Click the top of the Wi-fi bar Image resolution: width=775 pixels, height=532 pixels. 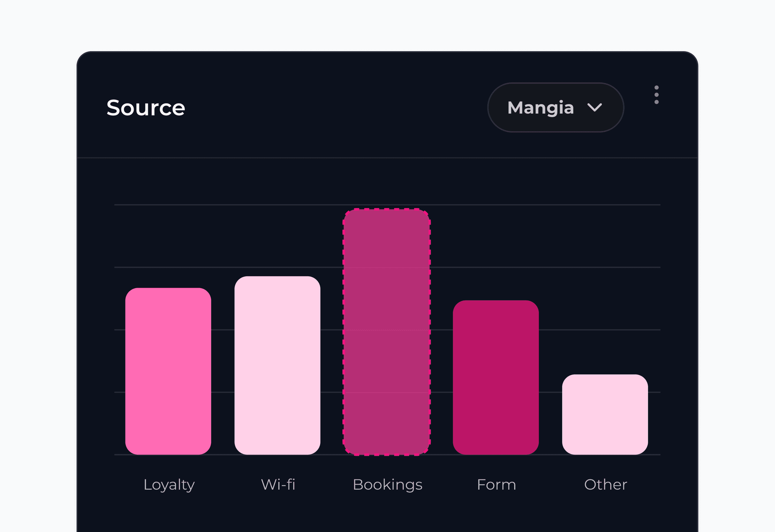[x=277, y=279]
